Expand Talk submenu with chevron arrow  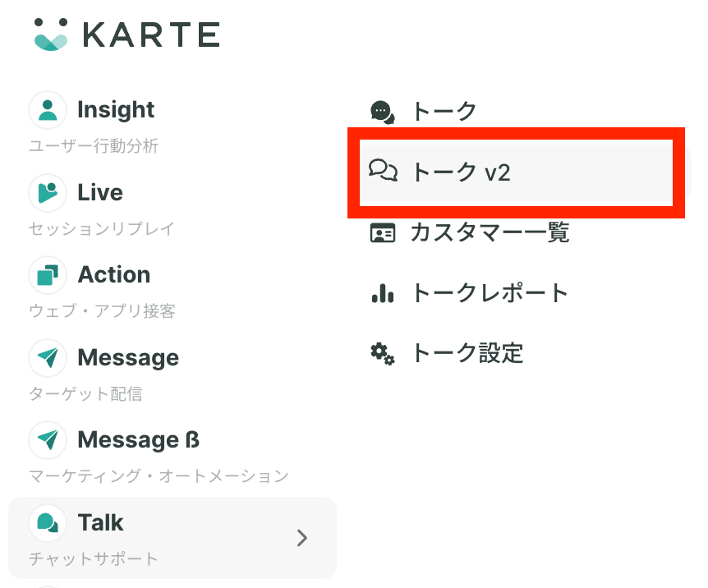[302, 538]
